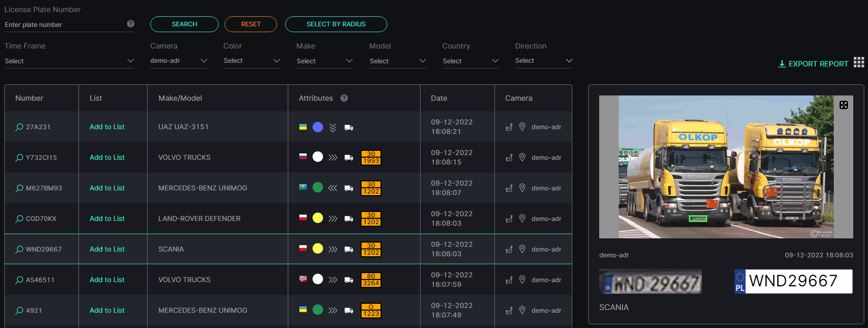
Task: Click the route icon in AS46511 row
Action: click(509, 280)
